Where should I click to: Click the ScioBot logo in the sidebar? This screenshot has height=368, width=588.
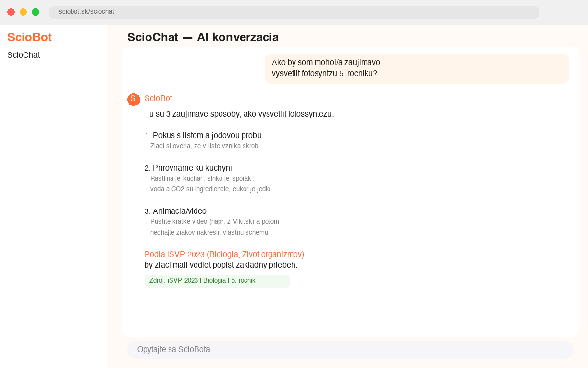pyautogui.click(x=29, y=37)
